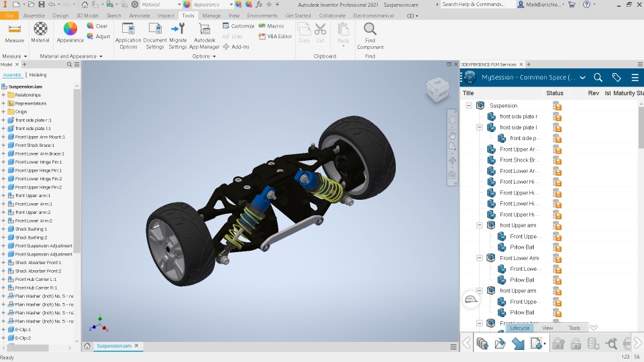The width and height of the screenshot is (644, 362).
Task: Expand Origin folder in browser
Action: coord(3,112)
